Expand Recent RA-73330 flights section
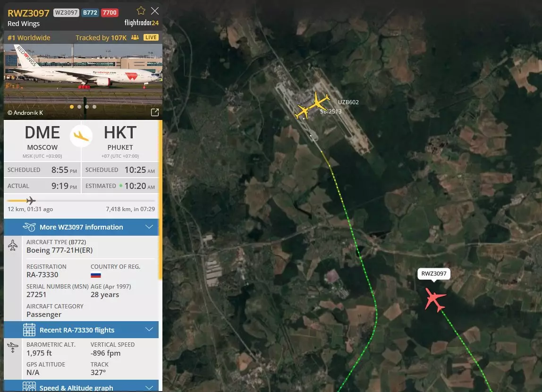Viewport: 542px width, 392px height. pos(81,330)
